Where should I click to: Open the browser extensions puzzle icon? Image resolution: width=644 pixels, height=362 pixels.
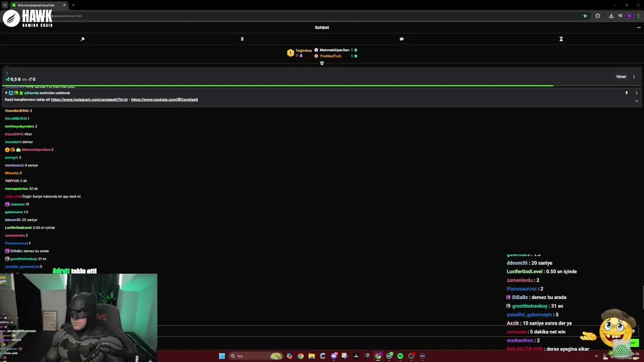click(x=598, y=16)
